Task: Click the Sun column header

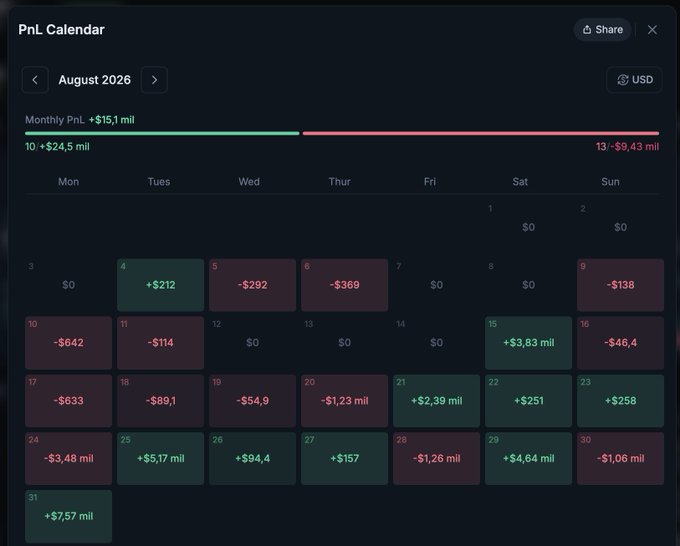Action: (610, 182)
